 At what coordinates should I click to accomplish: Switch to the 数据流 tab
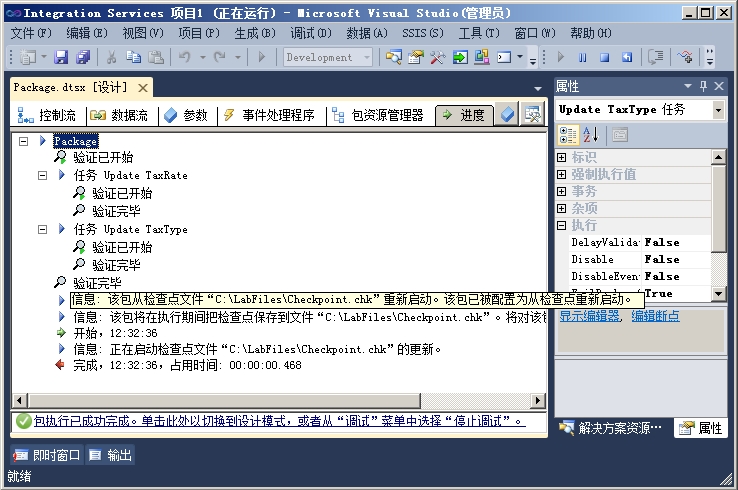(119, 115)
